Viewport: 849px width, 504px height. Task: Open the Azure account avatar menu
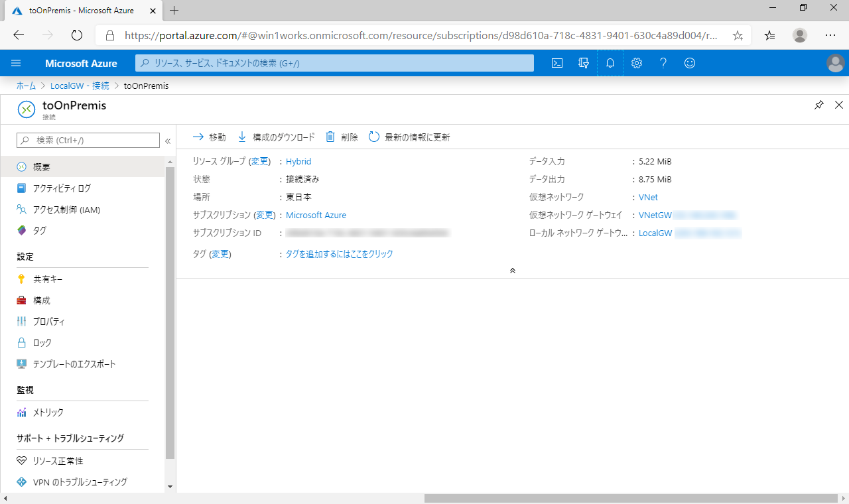pos(836,63)
